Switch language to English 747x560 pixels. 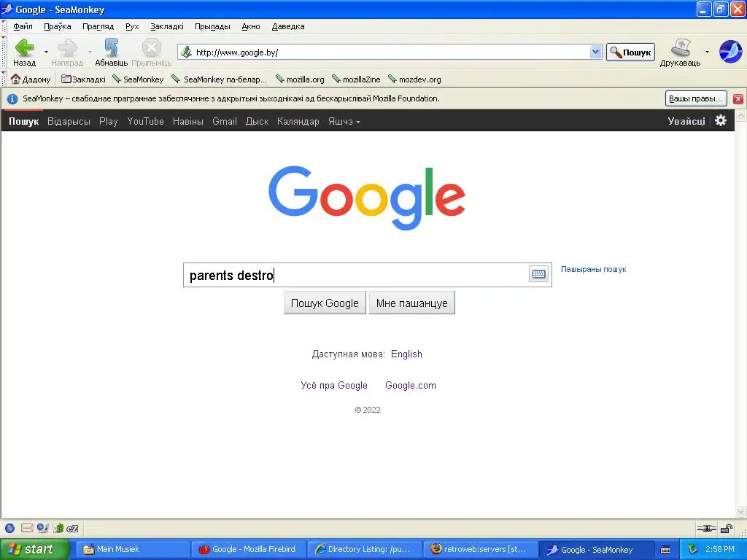406,354
